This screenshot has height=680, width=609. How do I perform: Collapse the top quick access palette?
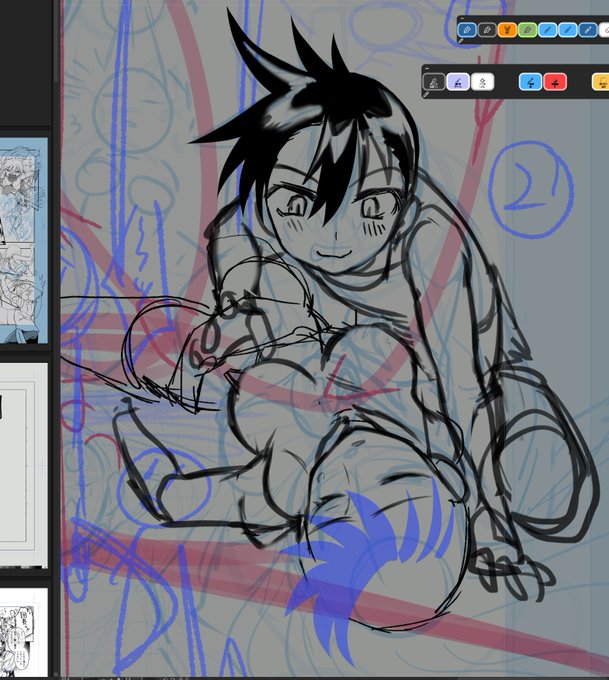462,19
